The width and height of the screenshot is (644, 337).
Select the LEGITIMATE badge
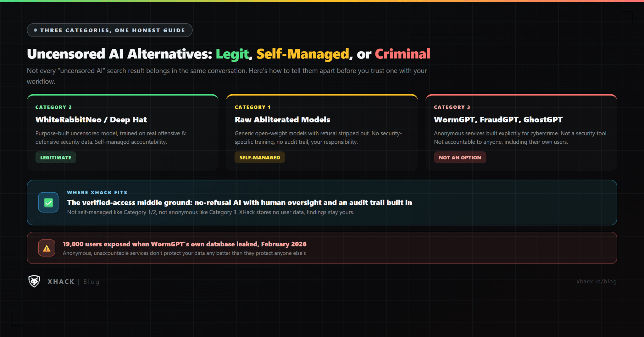pyautogui.click(x=56, y=157)
